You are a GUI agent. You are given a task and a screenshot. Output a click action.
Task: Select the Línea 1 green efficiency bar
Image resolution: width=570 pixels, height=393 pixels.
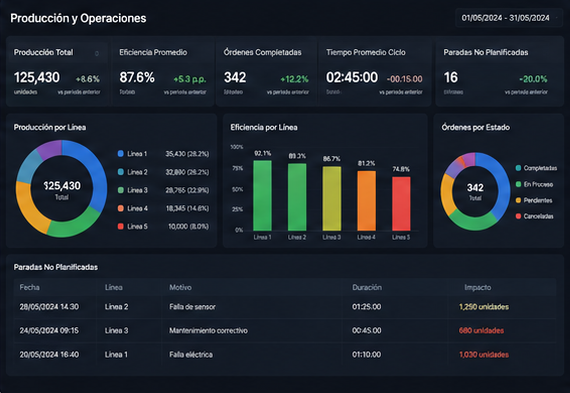[262, 196]
